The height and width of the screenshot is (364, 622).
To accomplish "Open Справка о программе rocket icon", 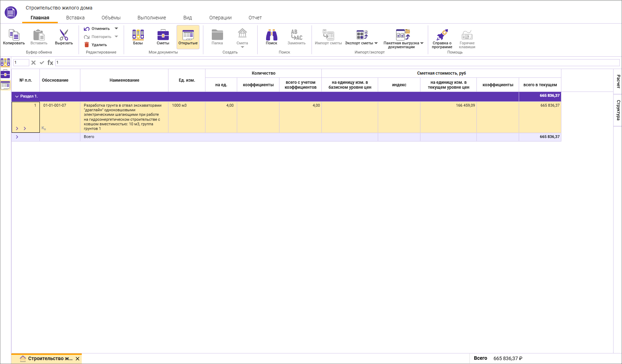I will pyautogui.click(x=442, y=35).
